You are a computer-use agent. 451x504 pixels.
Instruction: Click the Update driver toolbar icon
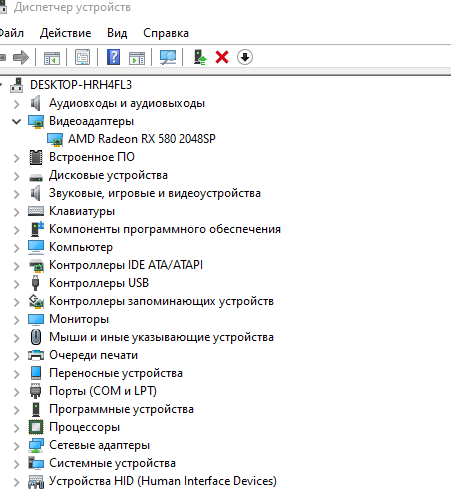pyautogui.click(x=200, y=57)
